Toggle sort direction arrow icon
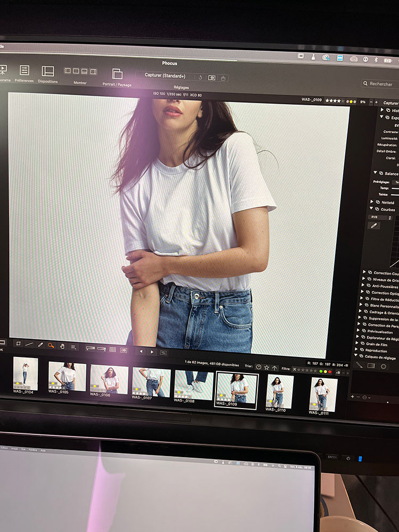 coord(275,368)
